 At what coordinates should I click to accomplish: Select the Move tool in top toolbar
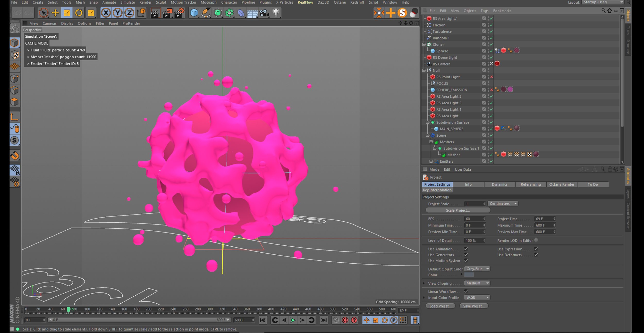click(55, 13)
